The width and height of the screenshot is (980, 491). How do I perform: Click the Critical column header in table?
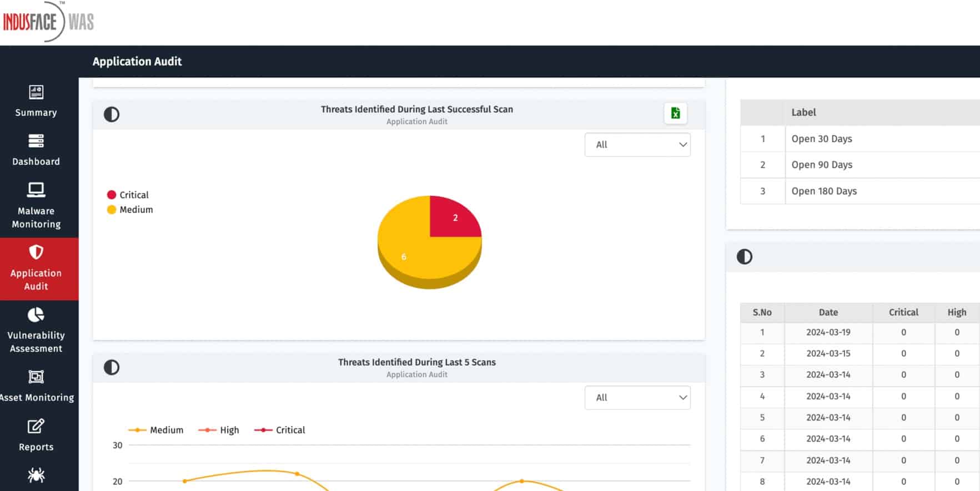tap(903, 312)
